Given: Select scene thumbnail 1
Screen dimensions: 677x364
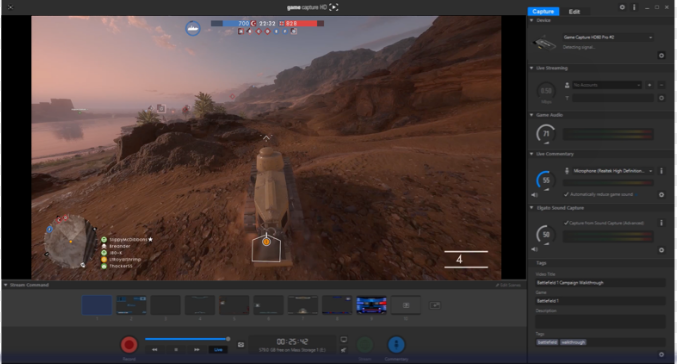Looking at the screenshot, I should [x=97, y=305].
